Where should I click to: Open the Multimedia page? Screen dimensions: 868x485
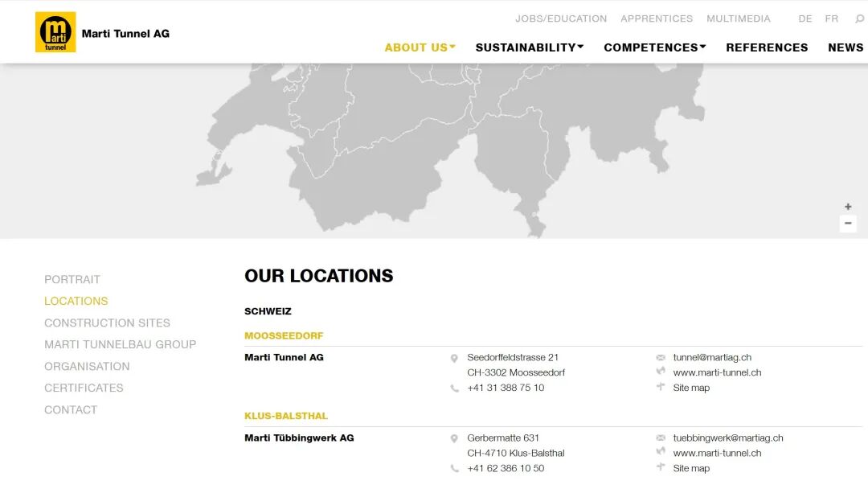[739, 18]
